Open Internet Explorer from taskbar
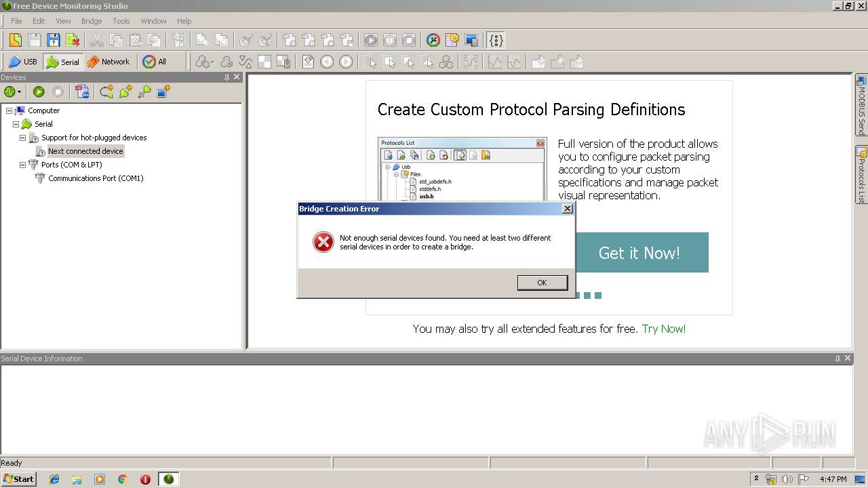Screen dimensions: 868x488 pyautogui.click(x=54, y=479)
